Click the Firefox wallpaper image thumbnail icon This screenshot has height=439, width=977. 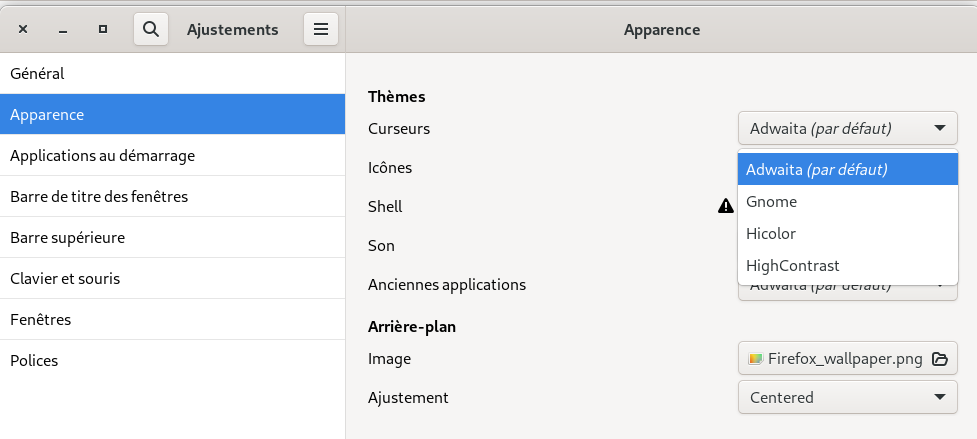[x=756, y=359]
